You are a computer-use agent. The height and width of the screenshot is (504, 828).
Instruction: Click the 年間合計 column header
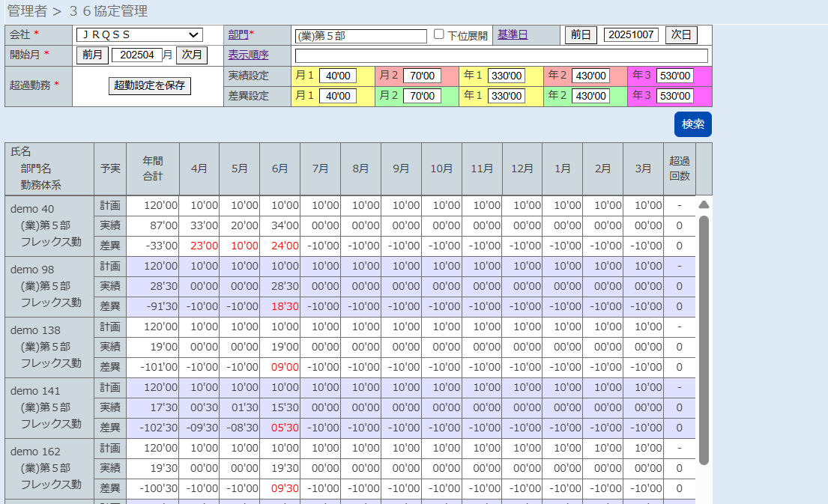click(x=153, y=169)
